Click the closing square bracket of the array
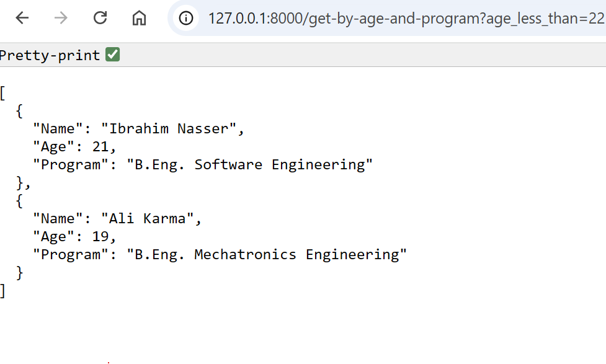 (x=2, y=291)
